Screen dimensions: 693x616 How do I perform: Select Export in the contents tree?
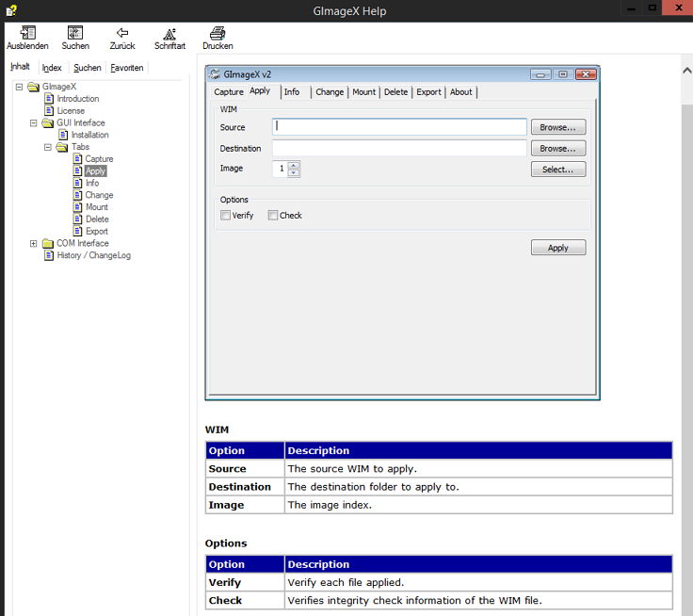click(97, 231)
